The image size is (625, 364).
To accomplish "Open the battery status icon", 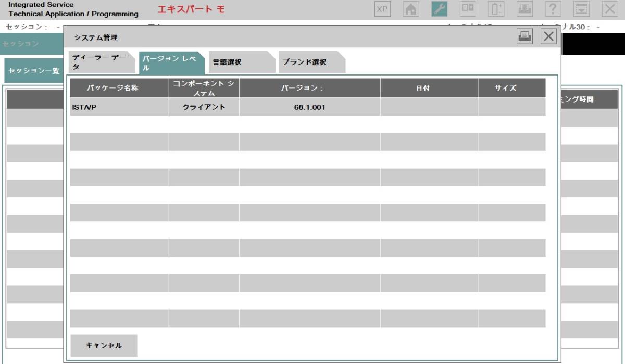I will (x=496, y=9).
